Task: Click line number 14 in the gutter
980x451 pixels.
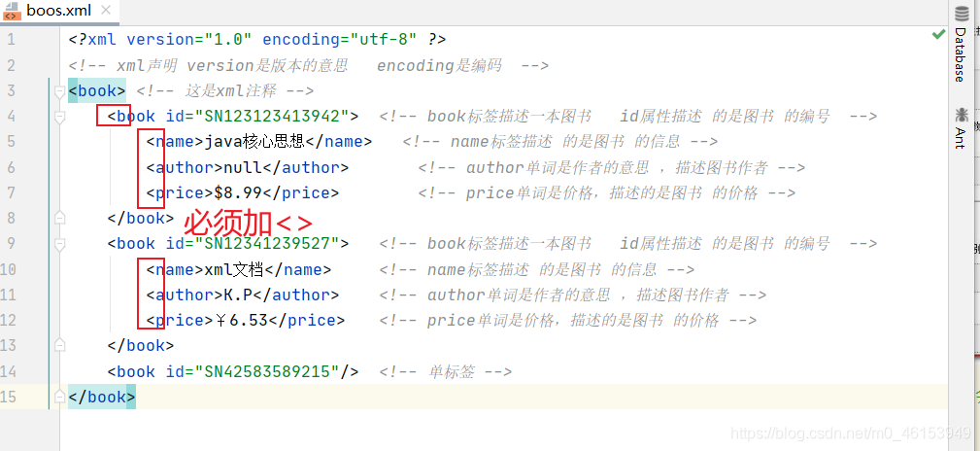Action: tap(8, 372)
